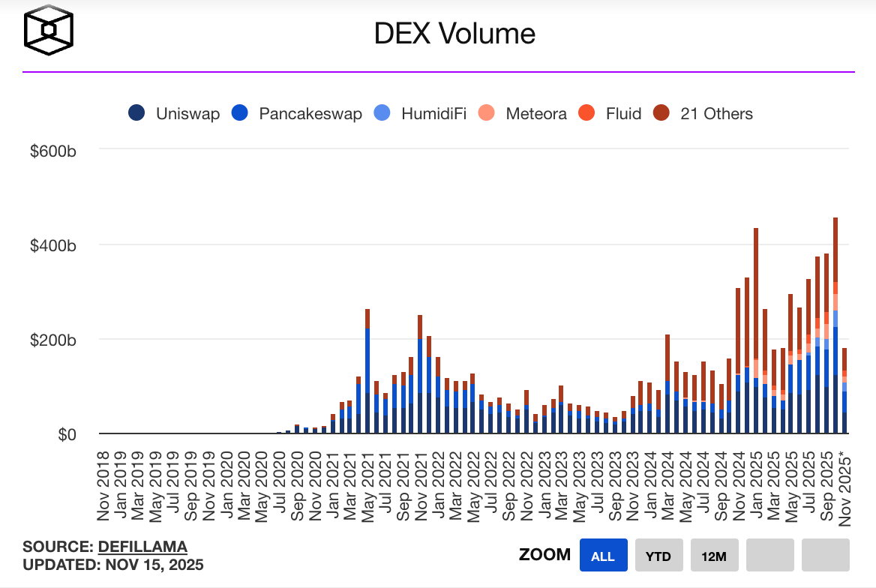Screen dimensions: 876x588
Task: Switch zoom to YTD
Action: click(x=658, y=556)
